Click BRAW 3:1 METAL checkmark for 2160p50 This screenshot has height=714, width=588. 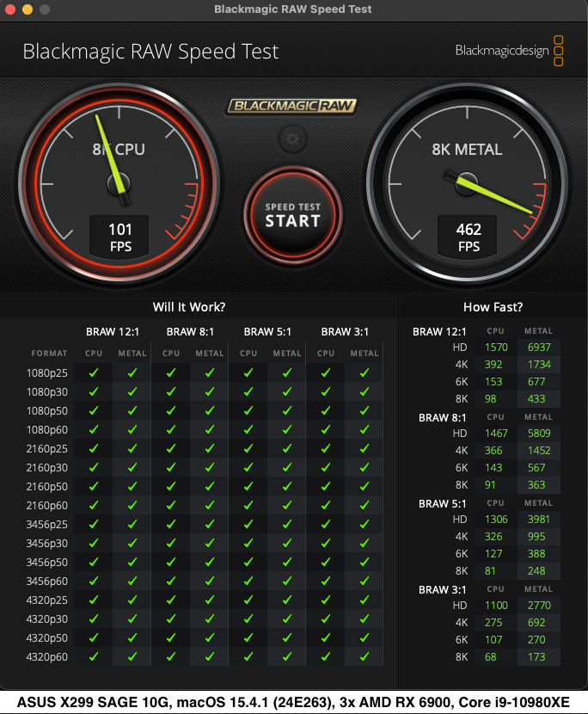point(364,486)
